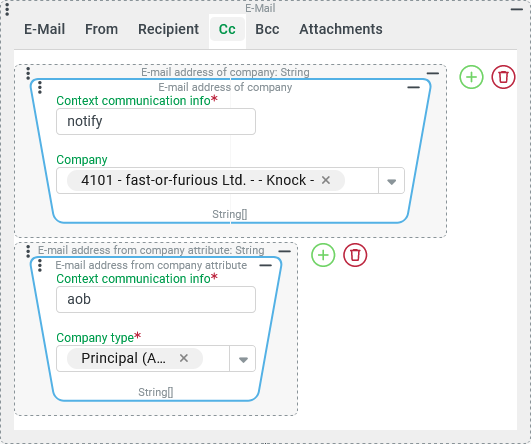Open the Bcc tab
This screenshot has width=531, height=444.
click(x=267, y=29)
